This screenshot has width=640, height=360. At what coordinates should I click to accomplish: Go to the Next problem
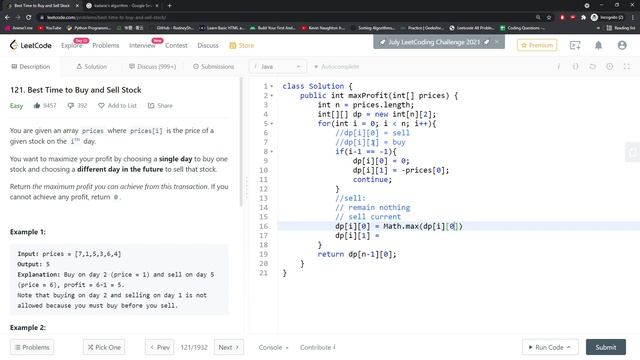[229, 347]
